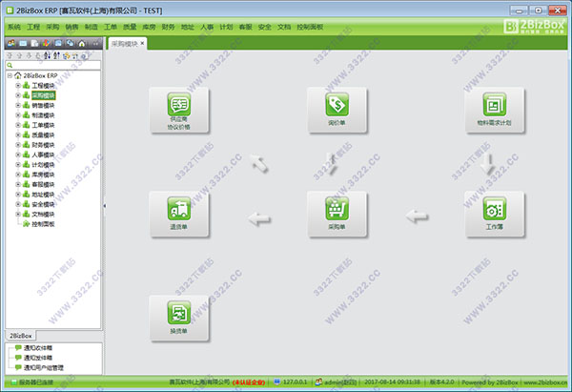Viewport: 572px width, 392px height.
Task: Click the sort descending icon above the tree
Action: pos(56,55)
